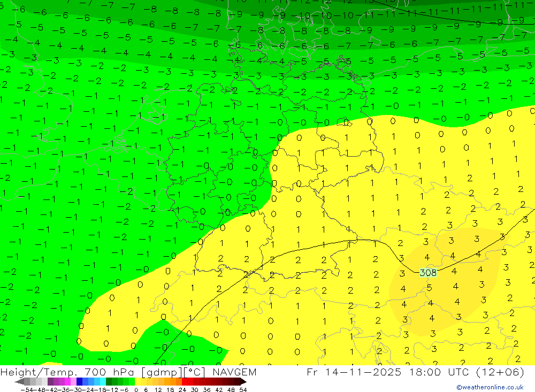Pick the dark blue swatch at legend value -30

pos(79,381)
